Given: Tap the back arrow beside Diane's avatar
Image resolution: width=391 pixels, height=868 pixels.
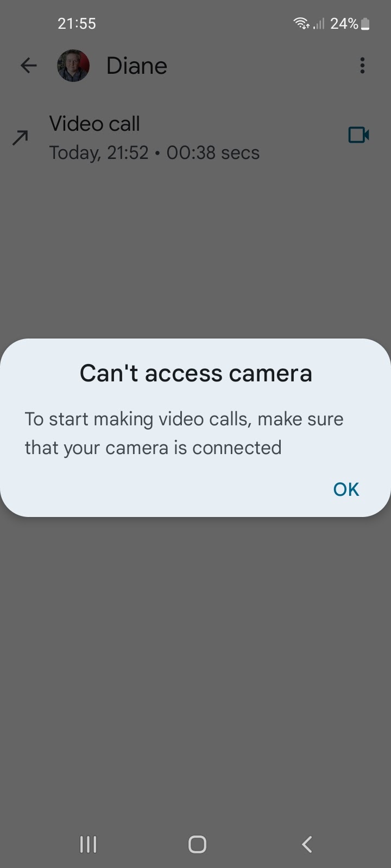Looking at the screenshot, I should click(28, 66).
